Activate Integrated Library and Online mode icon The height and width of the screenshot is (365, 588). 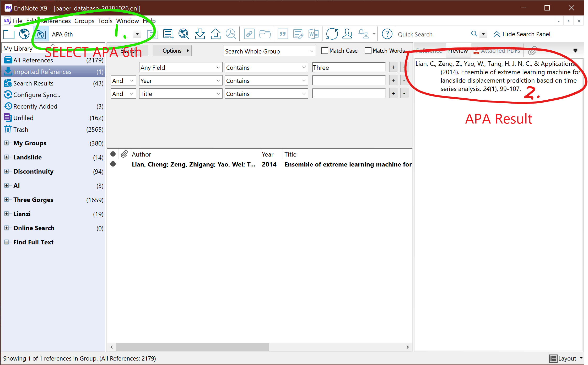pos(41,34)
